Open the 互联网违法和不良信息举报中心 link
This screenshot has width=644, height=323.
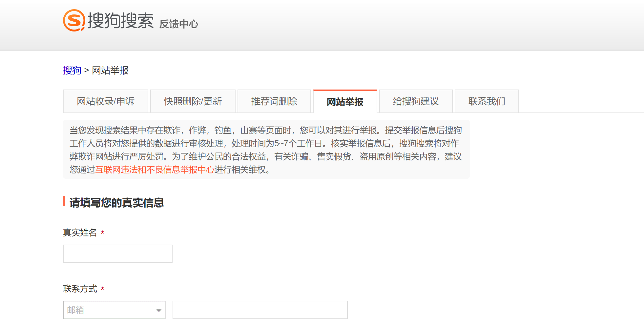click(x=155, y=170)
